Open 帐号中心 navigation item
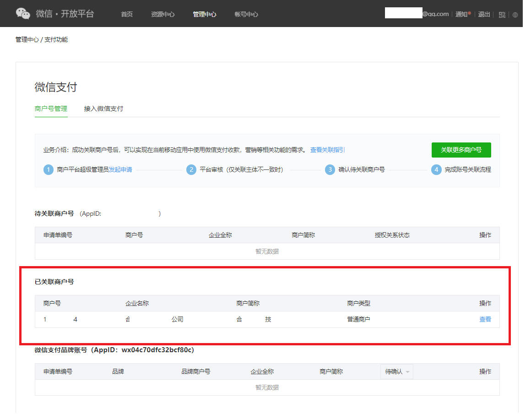531x420 pixels. click(246, 14)
